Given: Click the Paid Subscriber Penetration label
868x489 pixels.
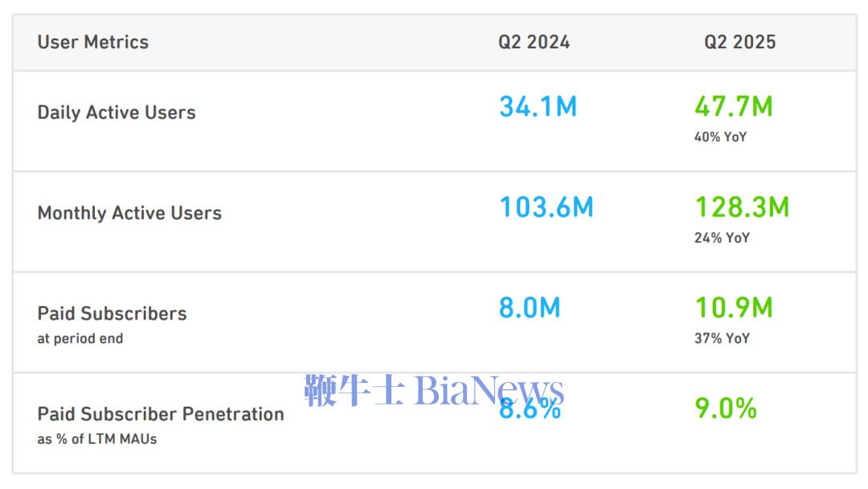Looking at the screenshot, I should click(x=161, y=414).
